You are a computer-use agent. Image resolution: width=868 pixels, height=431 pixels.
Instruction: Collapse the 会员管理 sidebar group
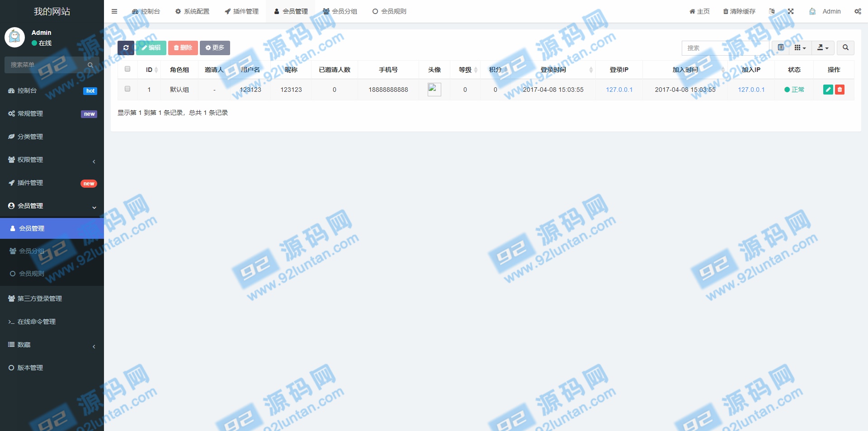pyautogui.click(x=52, y=206)
